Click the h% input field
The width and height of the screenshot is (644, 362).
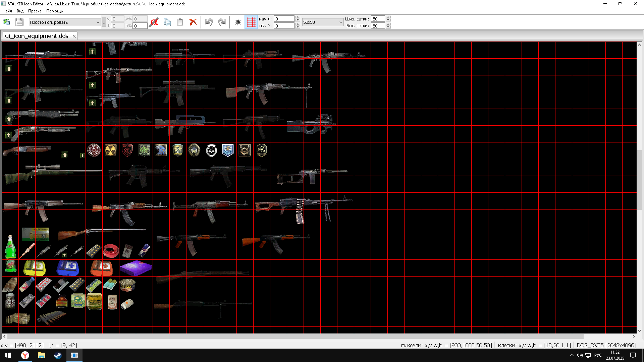click(x=140, y=26)
